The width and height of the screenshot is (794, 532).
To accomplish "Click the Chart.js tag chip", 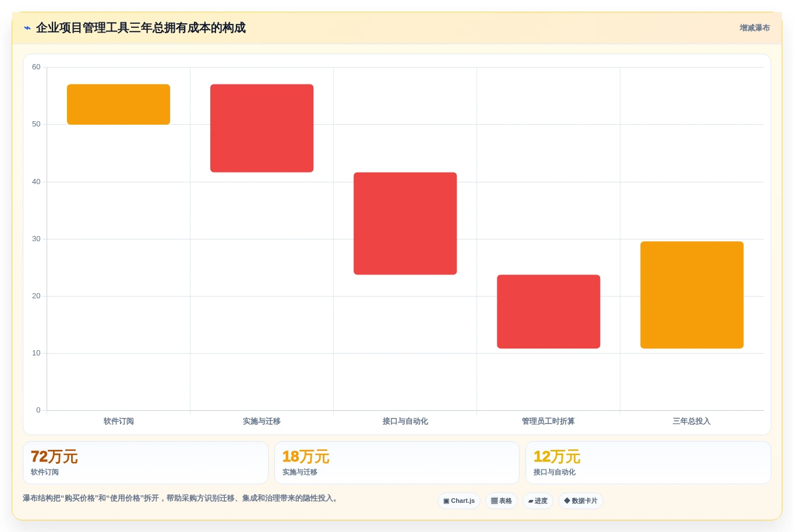I will 459,501.
